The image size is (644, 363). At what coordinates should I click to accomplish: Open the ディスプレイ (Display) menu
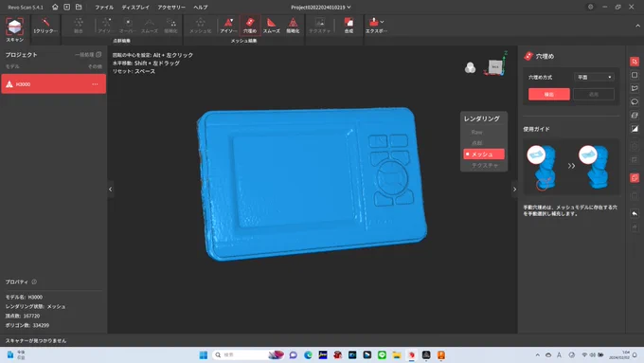click(135, 8)
